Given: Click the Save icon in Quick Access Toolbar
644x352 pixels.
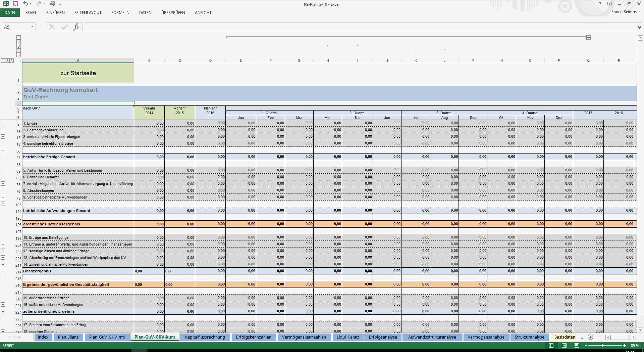Looking at the screenshot, I should click(15, 4).
